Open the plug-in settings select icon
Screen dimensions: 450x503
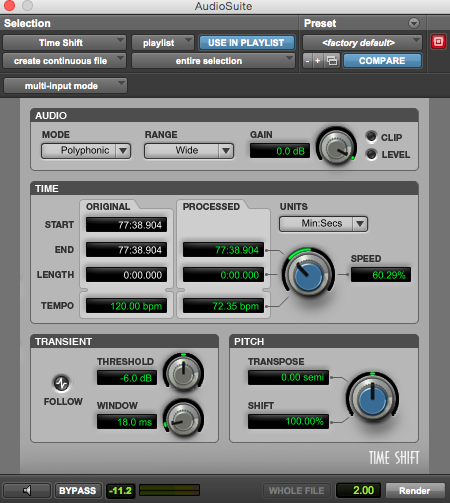pyautogui.click(x=332, y=61)
